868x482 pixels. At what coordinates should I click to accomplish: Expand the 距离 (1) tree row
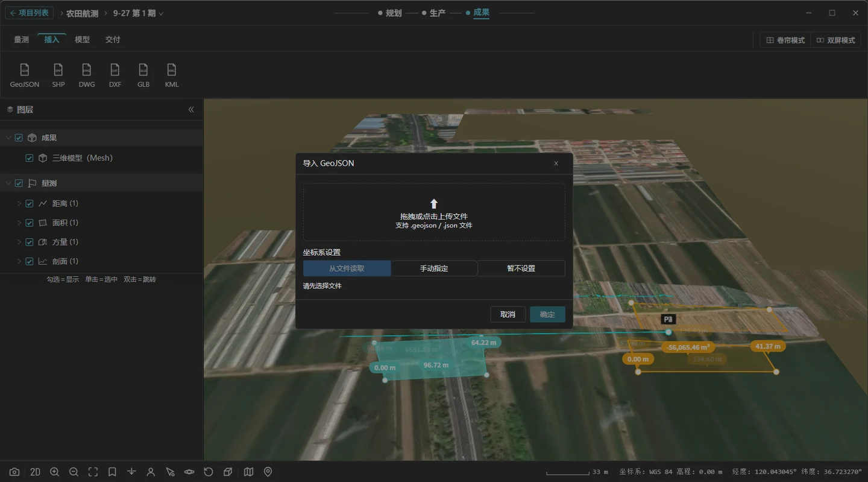[19, 204]
